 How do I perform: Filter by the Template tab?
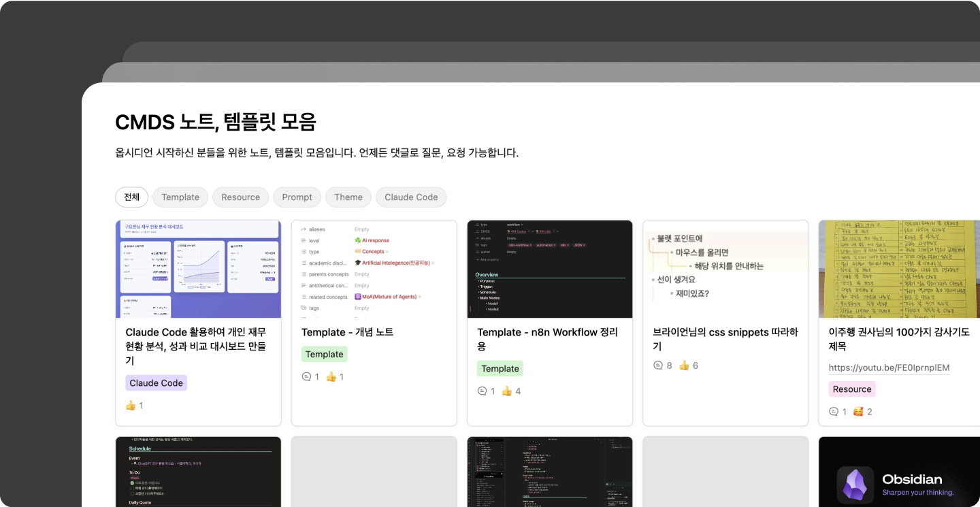[x=180, y=197]
